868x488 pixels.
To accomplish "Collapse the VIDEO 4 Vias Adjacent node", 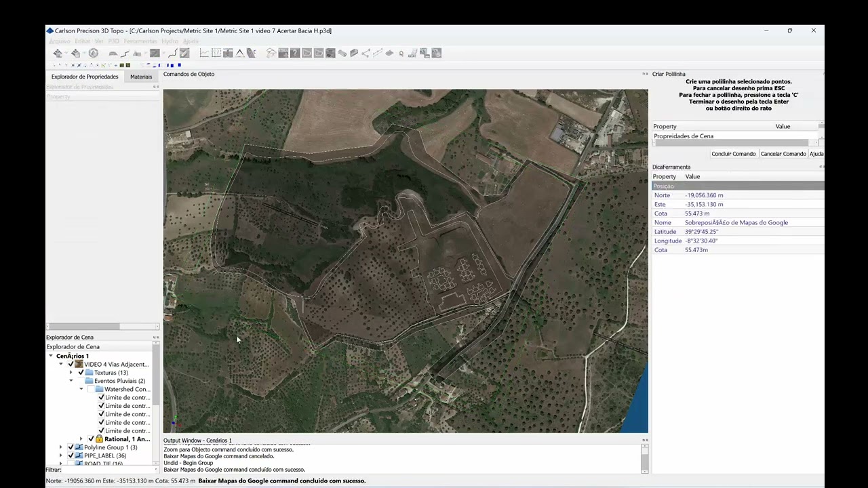I will pos(61,364).
